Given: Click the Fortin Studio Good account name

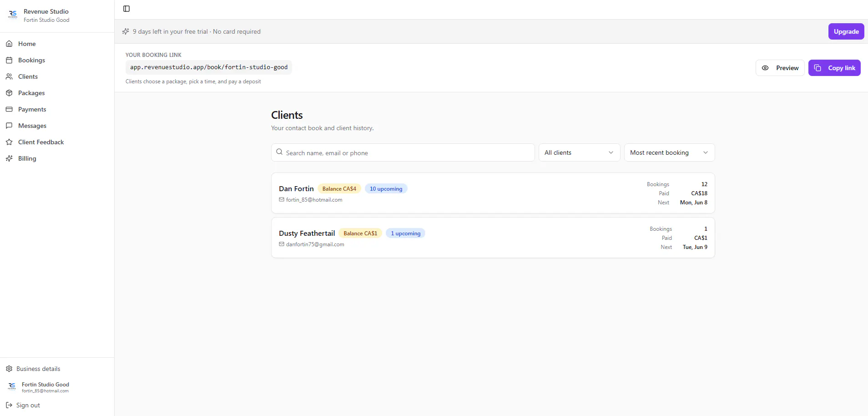Looking at the screenshot, I should pos(45,385).
